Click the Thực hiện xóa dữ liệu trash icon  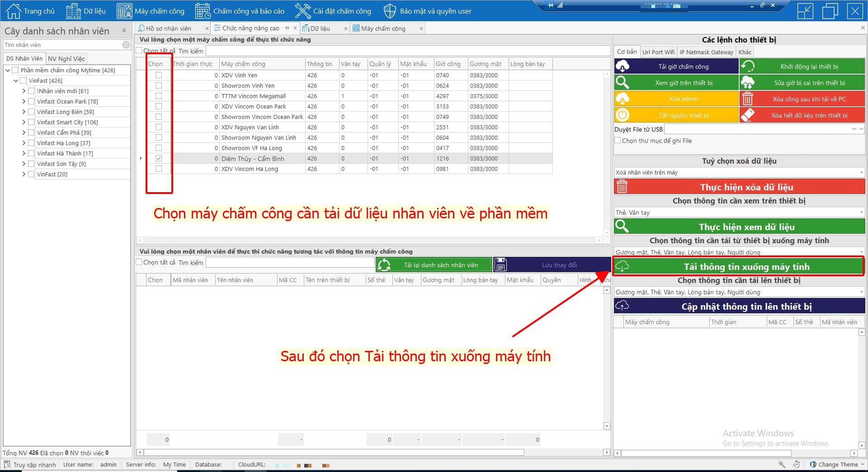pos(622,187)
